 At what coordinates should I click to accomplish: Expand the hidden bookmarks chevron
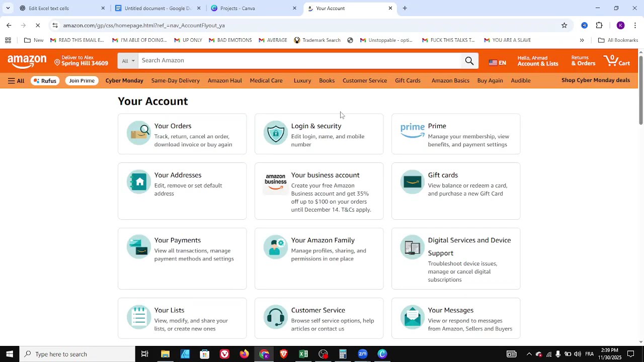click(x=582, y=40)
